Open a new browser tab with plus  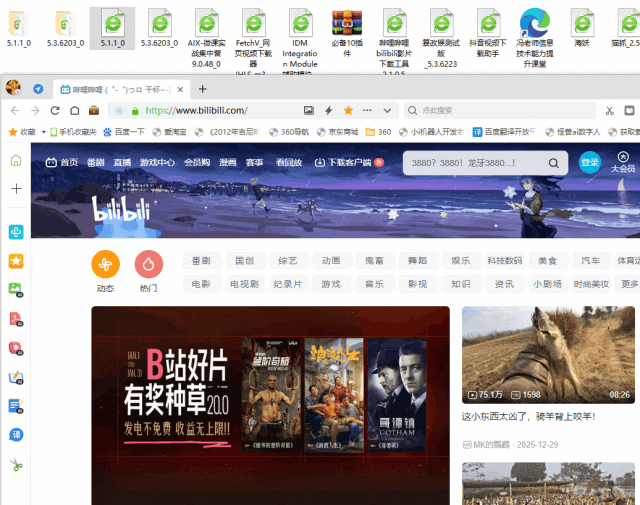(202, 89)
